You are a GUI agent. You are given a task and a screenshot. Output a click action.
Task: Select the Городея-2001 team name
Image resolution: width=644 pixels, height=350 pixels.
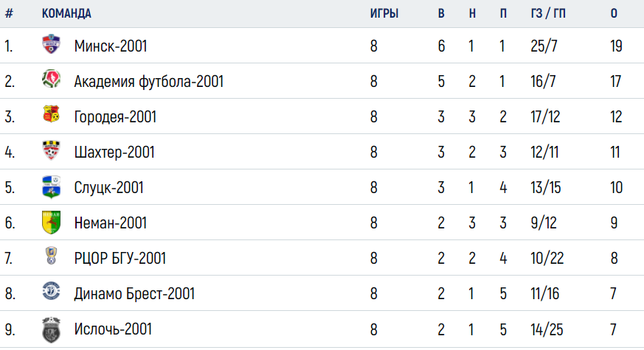point(115,117)
